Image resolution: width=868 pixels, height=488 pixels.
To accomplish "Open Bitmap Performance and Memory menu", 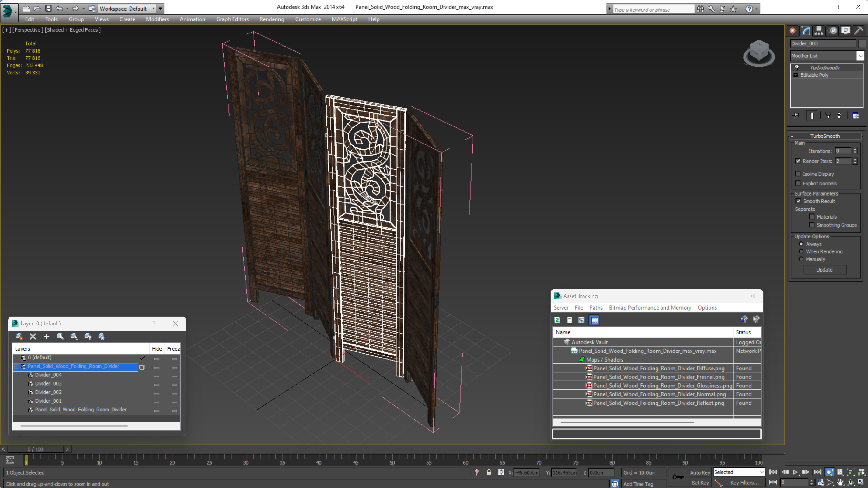I will click(x=650, y=307).
